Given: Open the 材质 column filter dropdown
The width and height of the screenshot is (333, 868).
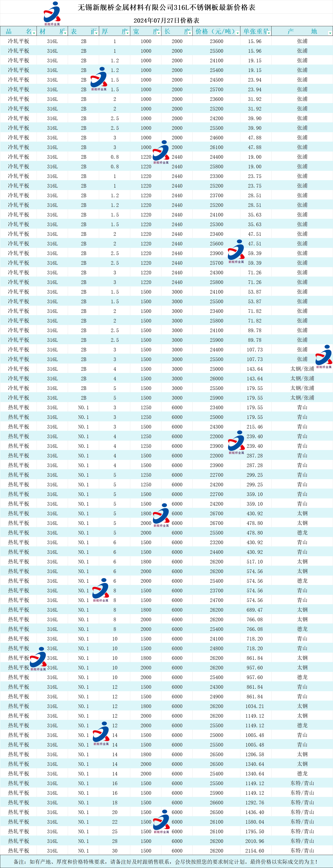Looking at the screenshot, I should click(x=65, y=33).
